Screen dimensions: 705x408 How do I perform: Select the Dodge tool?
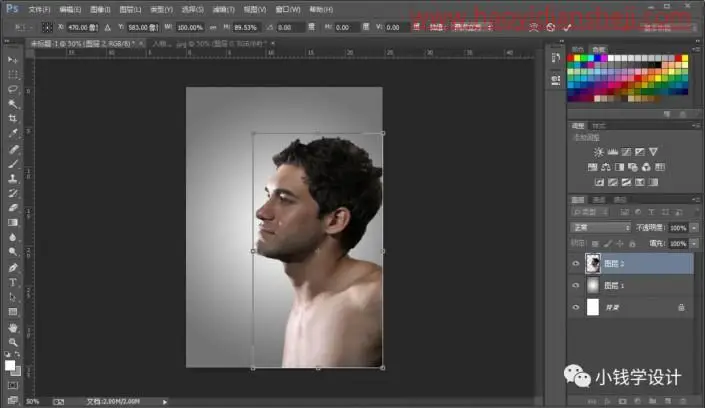click(x=13, y=252)
